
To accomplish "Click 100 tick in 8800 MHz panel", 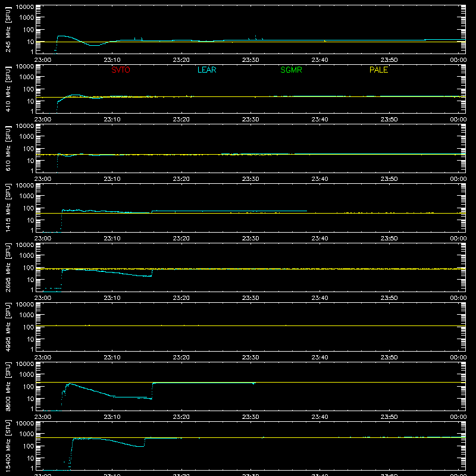I will 28,387.
